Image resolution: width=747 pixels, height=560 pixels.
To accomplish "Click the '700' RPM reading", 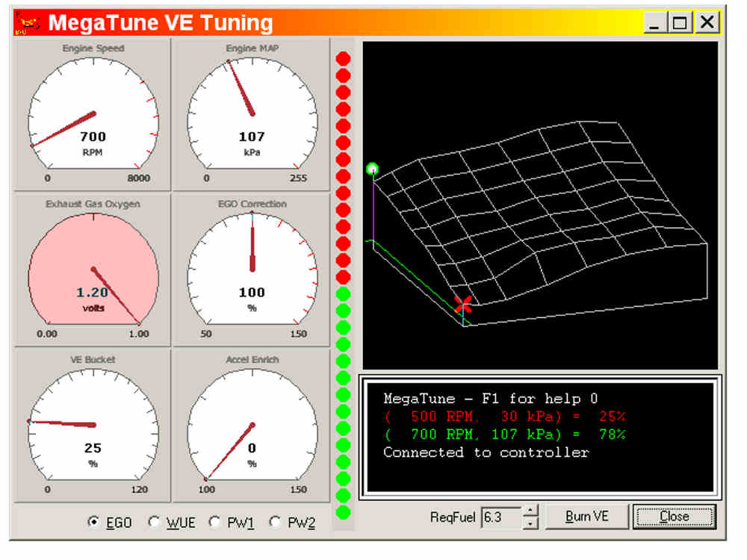I will click(93, 137).
